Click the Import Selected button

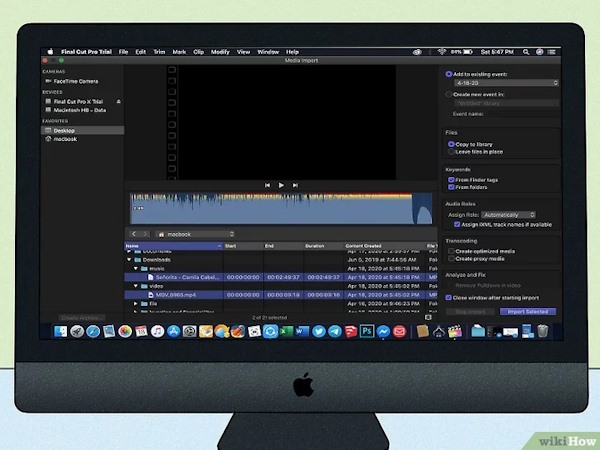pyautogui.click(x=526, y=311)
